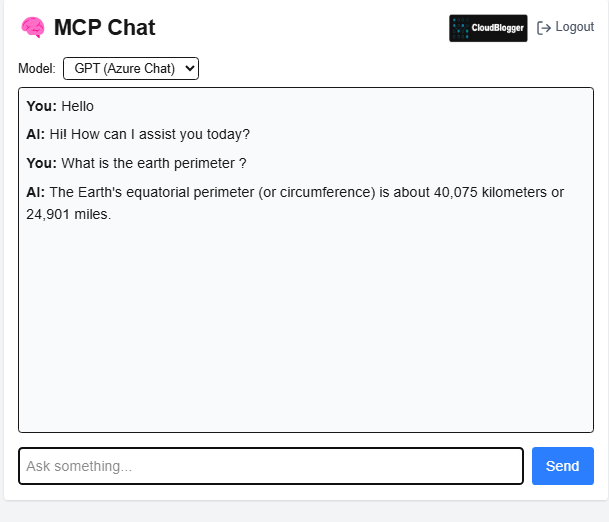Click the pink brain logo icon

coord(33,28)
